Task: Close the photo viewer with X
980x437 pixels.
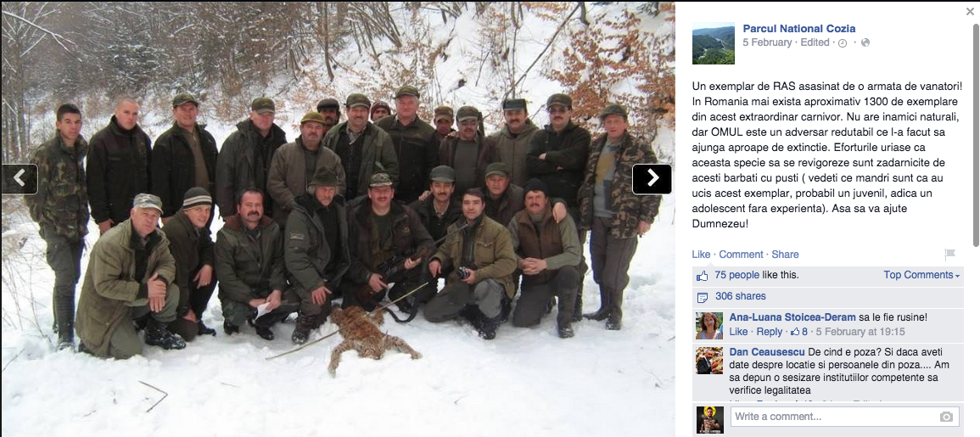Action: pyautogui.click(x=969, y=11)
